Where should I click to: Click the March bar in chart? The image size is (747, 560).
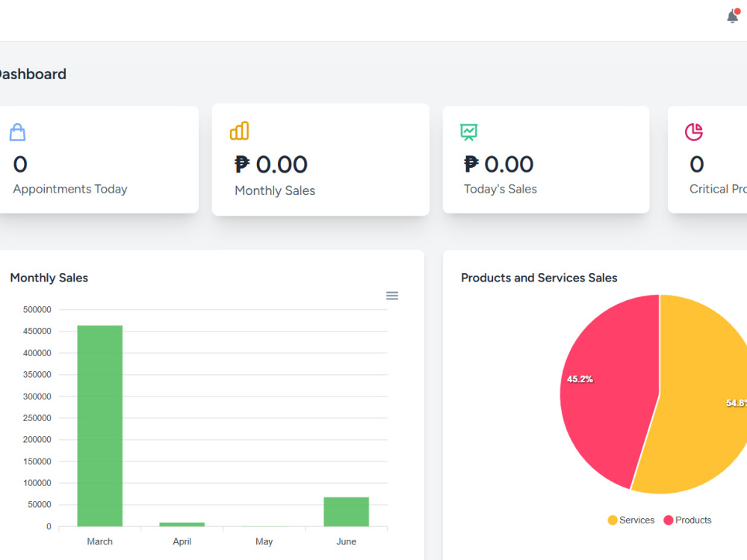tap(99, 426)
